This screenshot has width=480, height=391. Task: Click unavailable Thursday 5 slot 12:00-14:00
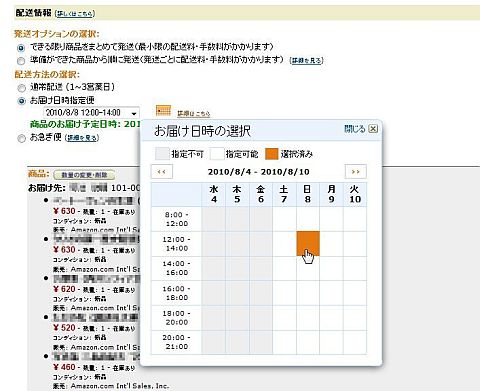pos(237,244)
